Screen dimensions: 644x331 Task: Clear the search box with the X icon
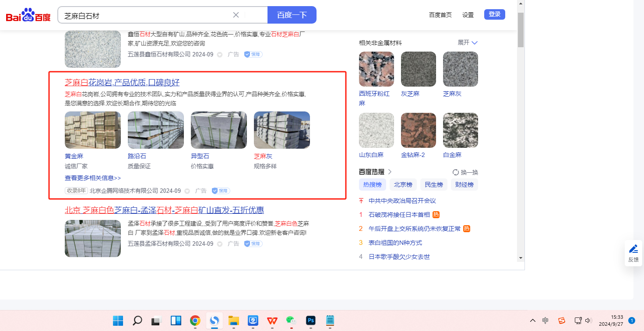click(236, 15)
